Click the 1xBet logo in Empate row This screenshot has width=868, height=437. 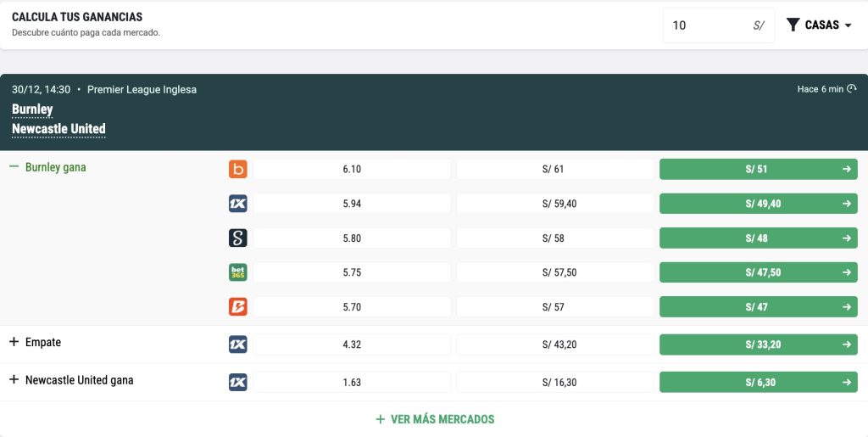pyautogui.click(x=238, y=345)
